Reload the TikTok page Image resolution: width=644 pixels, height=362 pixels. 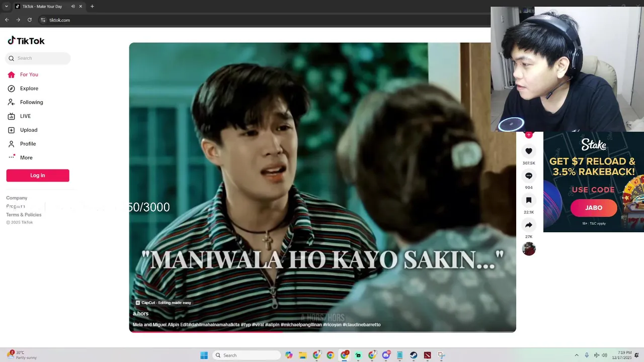click(x=30, y=20)
